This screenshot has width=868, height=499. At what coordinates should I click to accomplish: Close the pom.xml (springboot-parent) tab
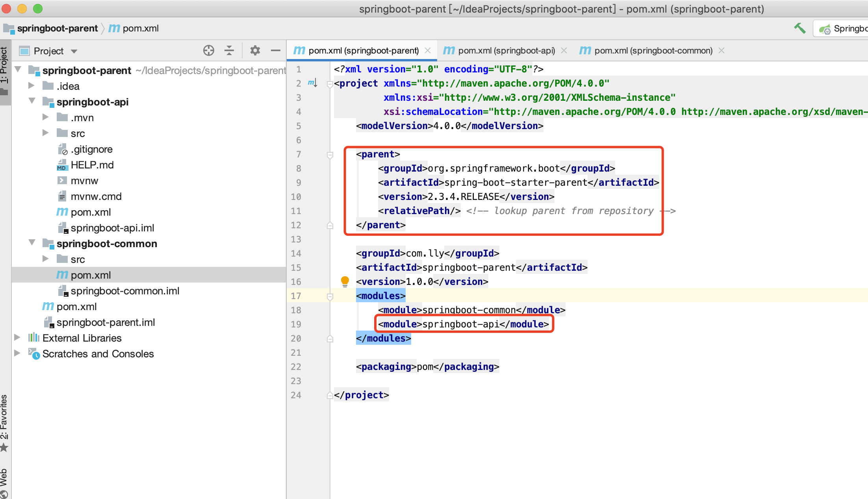tap(428, 50)
